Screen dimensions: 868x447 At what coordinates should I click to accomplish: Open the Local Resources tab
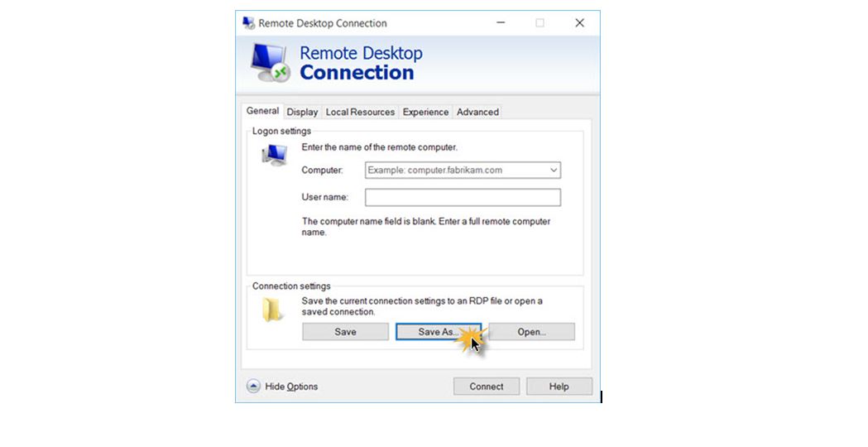pos(360,113)
